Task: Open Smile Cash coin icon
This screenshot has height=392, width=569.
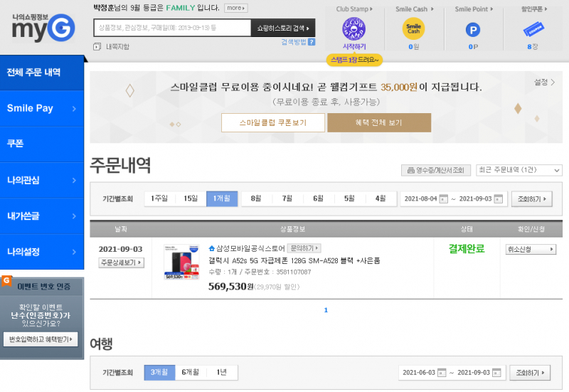Action: click(x=413, y=29)
